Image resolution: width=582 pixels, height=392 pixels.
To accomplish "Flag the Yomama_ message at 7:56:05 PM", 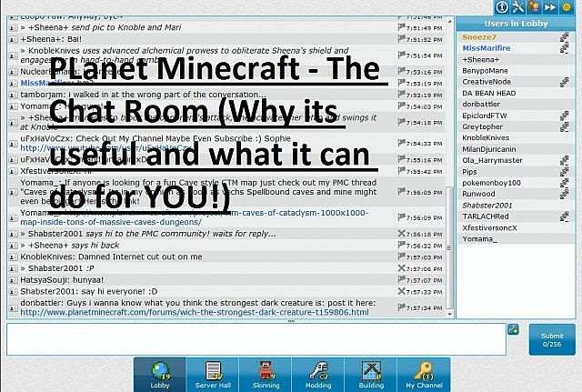I will pos(401,192).
